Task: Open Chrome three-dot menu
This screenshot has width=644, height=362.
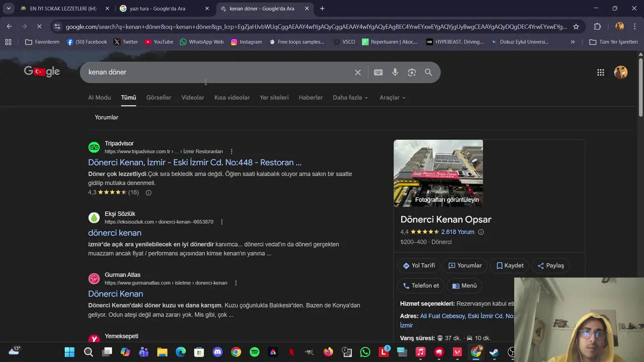Action: pos(634,27)
